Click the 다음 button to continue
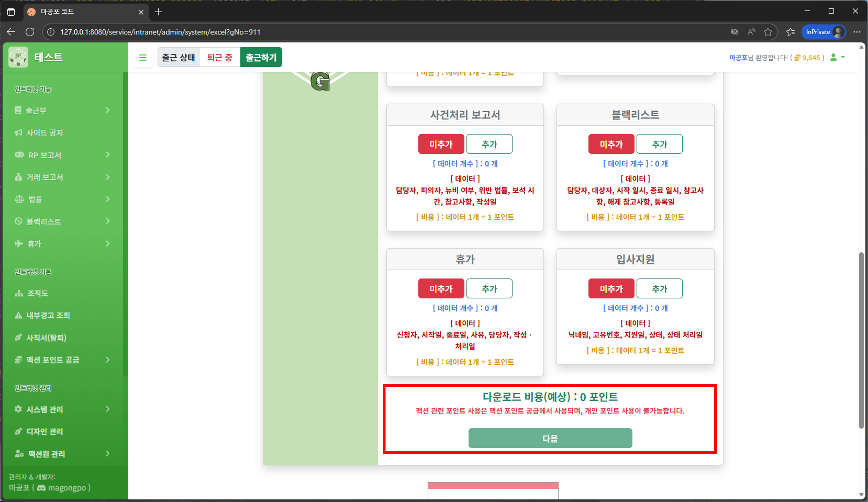 (x=550, y=438)
